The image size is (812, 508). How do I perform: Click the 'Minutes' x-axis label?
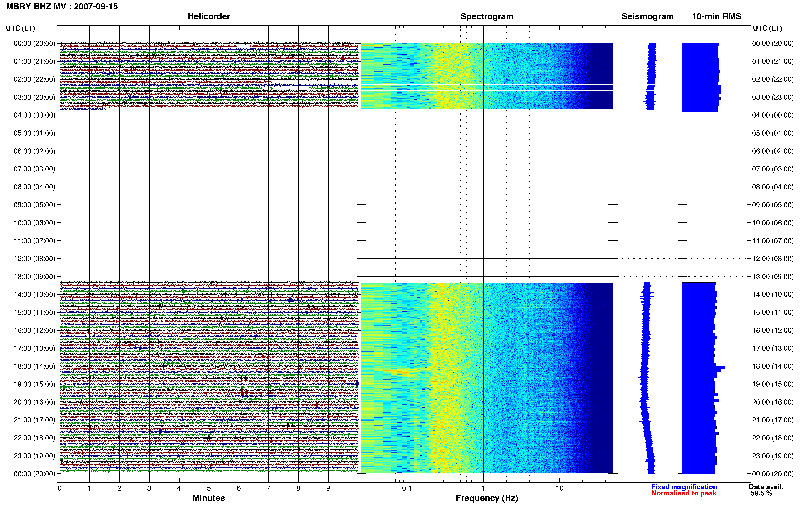point(208,498)
